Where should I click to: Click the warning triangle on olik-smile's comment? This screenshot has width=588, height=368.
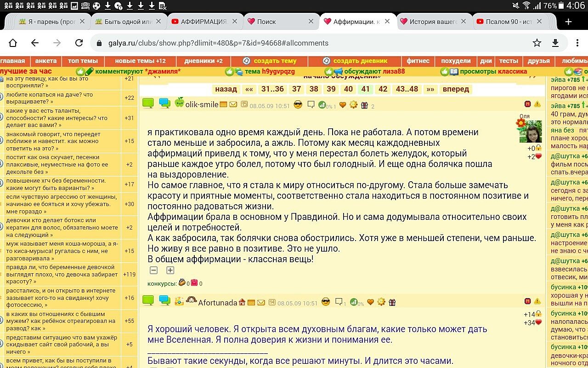pyautogui.click(x=537, y=104)
